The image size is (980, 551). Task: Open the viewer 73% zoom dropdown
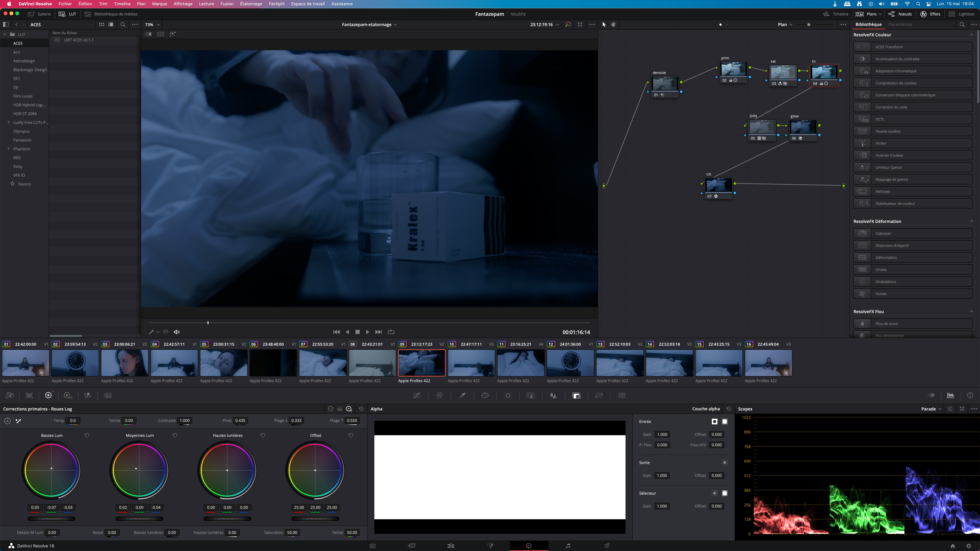click(x=152, y=24)
